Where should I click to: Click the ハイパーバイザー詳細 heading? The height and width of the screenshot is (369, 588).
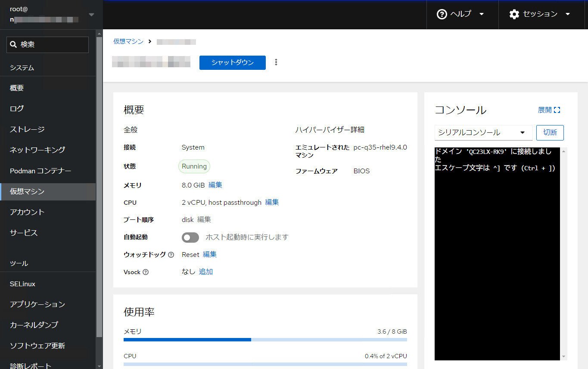(330, 130)
